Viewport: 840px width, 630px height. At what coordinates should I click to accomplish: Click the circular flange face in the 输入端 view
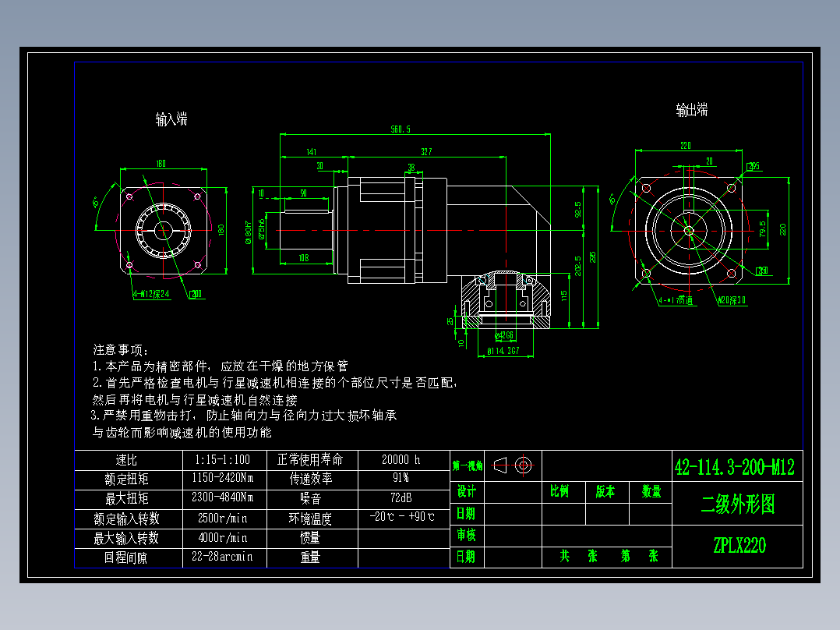click(x=164, y=232)
